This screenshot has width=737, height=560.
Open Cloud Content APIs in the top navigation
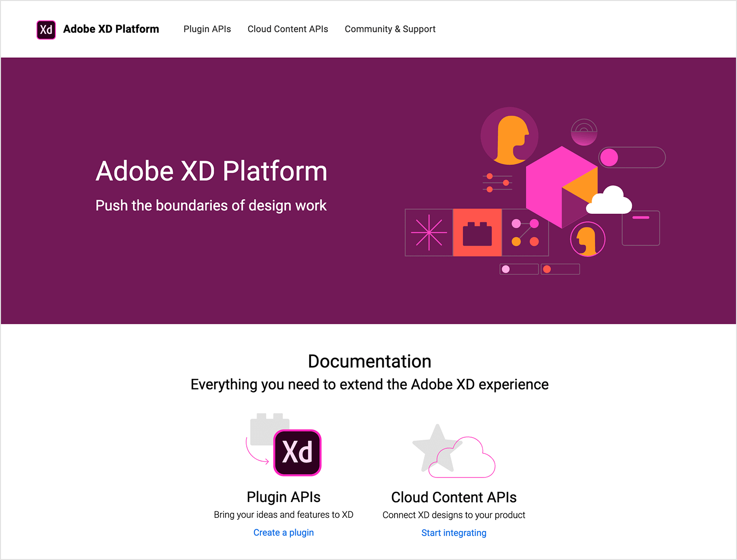(x=287, y=29)
